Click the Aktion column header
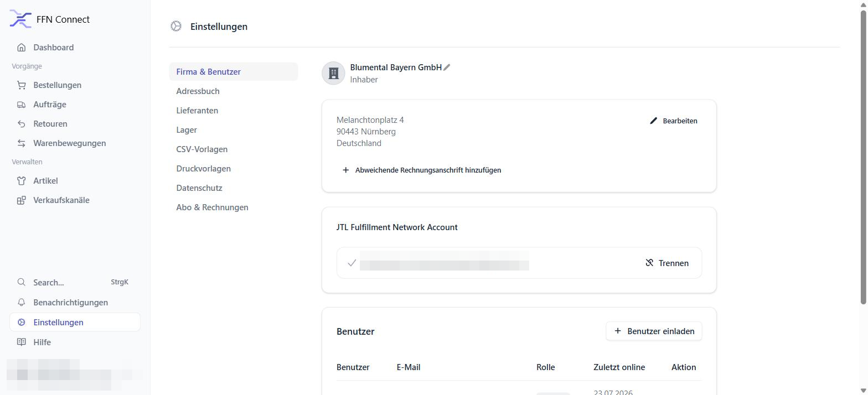This screenshot has width=868, height=395. 684,367
